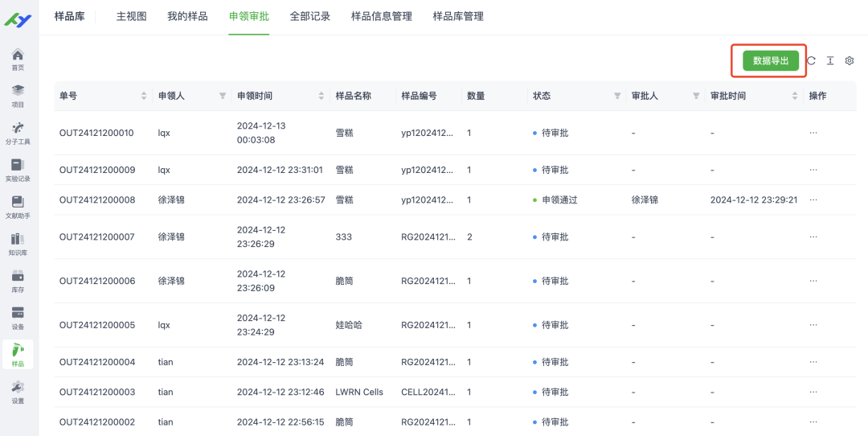Open 样品库管理 tab
Viewport: 868px width, 436px height.
click(458, 17)
